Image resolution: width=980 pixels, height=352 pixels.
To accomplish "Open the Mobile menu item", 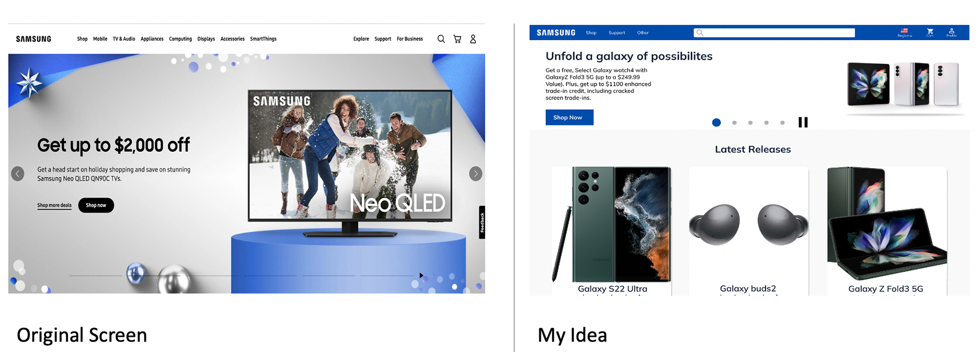I will click(100, 39).
